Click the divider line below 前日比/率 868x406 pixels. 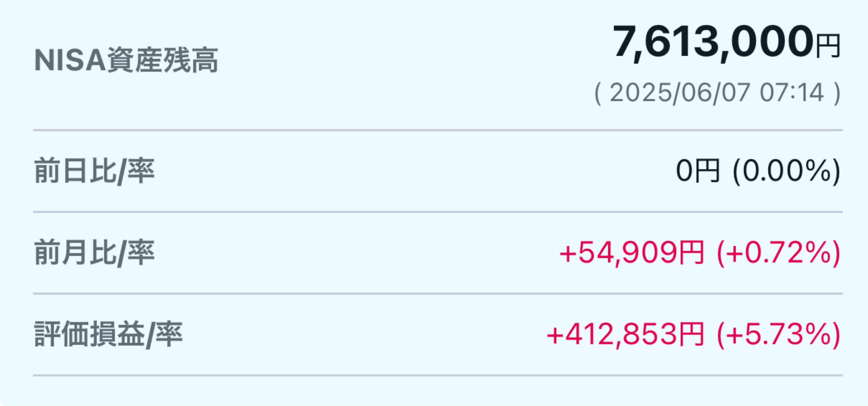pyautogui.click(x=438, y=212)
